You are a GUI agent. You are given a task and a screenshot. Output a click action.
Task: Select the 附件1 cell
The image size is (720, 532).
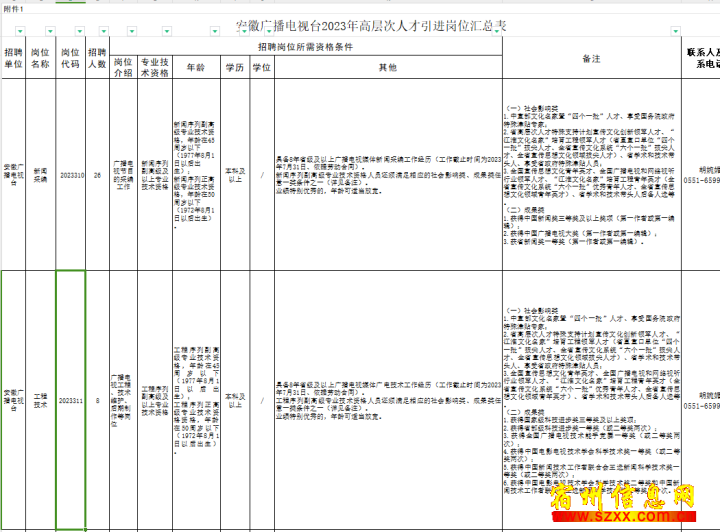click(x=13, y=9)
